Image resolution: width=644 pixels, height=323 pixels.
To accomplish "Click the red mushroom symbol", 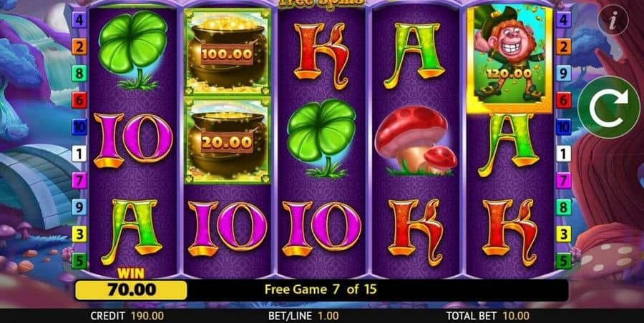I will pos(416,141).
